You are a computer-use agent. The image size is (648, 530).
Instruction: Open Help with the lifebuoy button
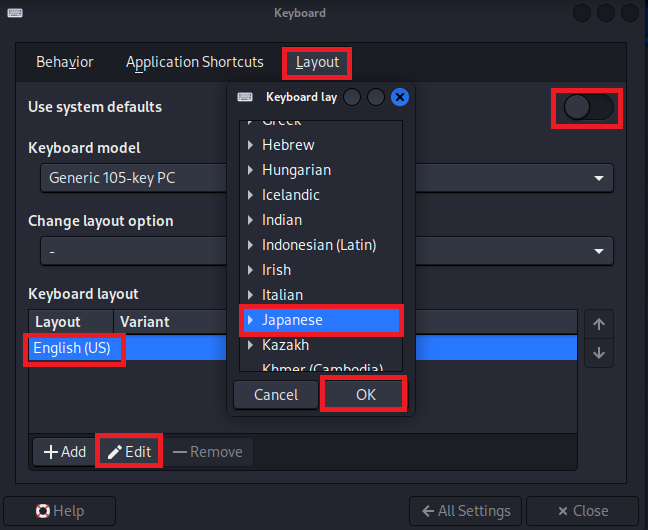[59, 511]
